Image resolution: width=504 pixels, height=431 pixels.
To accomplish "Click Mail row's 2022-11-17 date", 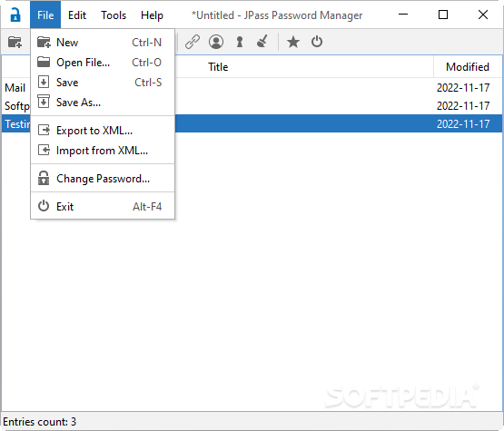I will (x=463, y=88).
